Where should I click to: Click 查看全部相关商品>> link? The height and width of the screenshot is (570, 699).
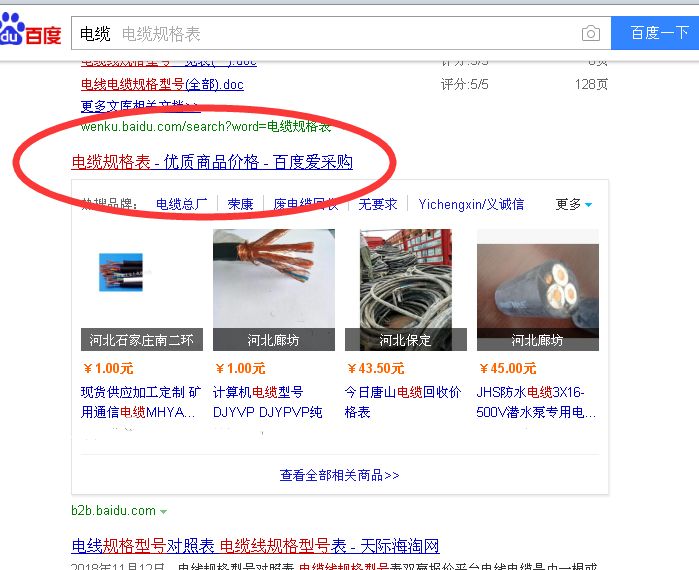340,476
